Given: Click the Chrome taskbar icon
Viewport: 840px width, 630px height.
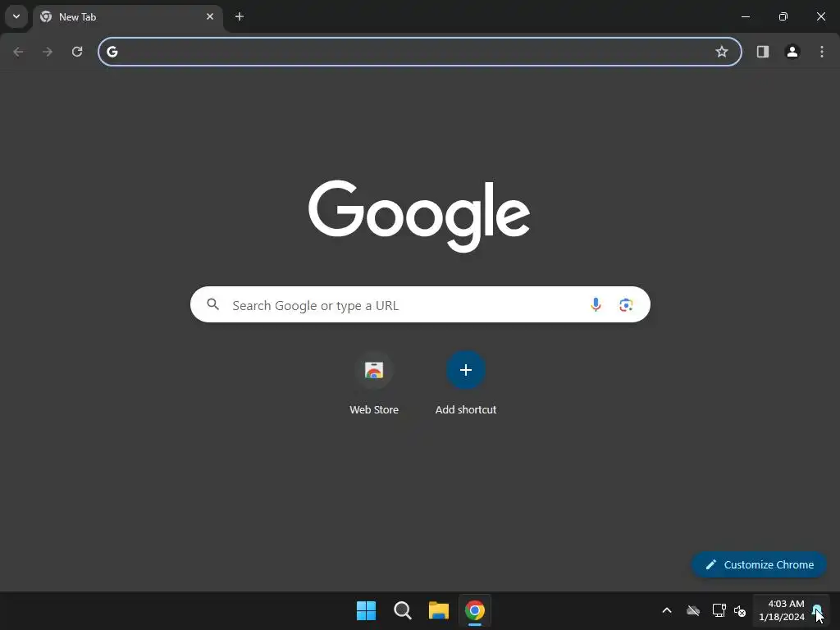Looking at the screenshot, I should pos(475,610).
